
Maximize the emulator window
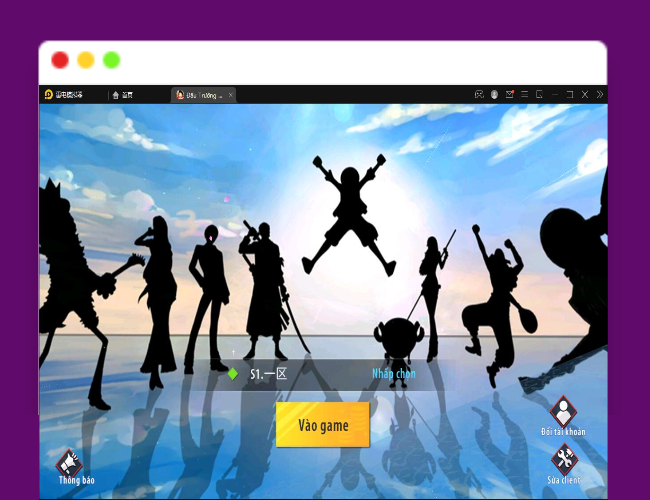(x=569, y=95)
